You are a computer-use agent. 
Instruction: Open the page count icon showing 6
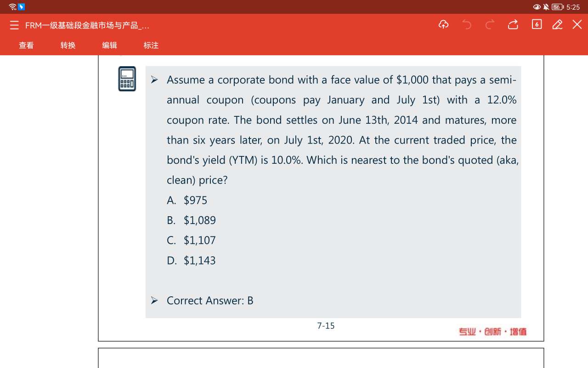coord(537,24)
